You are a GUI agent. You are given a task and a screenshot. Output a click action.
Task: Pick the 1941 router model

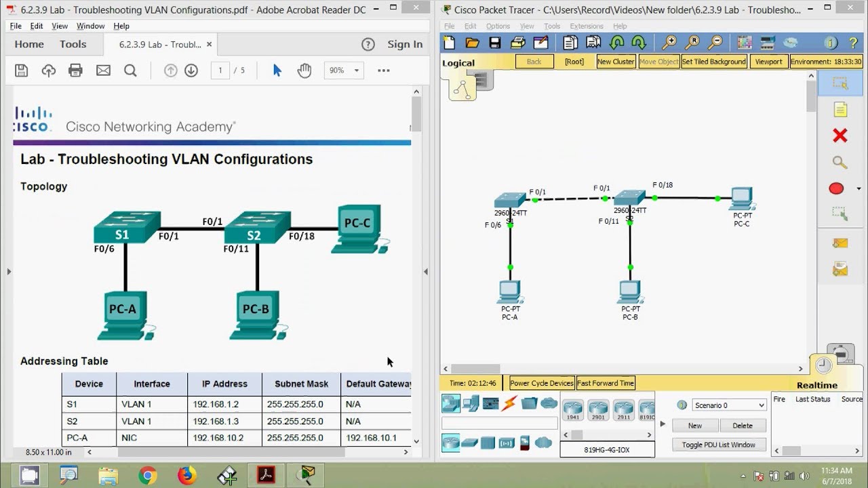coord(573,410)
